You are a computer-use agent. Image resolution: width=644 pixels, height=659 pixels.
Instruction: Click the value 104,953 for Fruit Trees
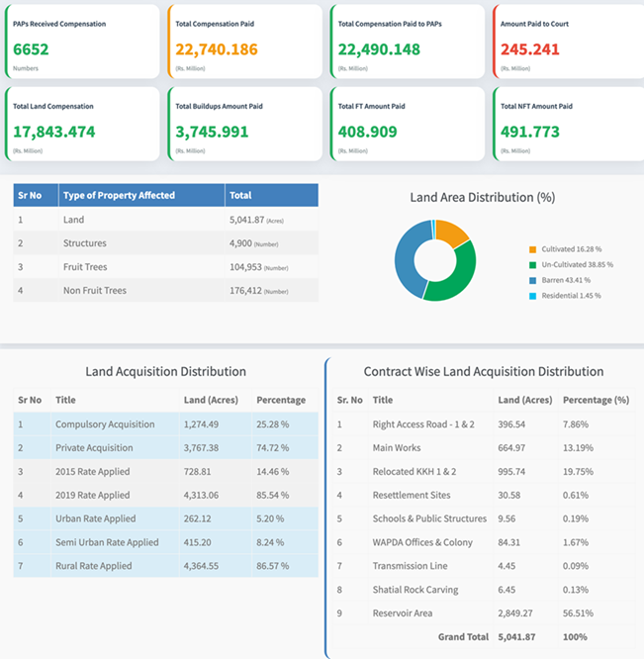pyautogui.click(x=245, y=267)
